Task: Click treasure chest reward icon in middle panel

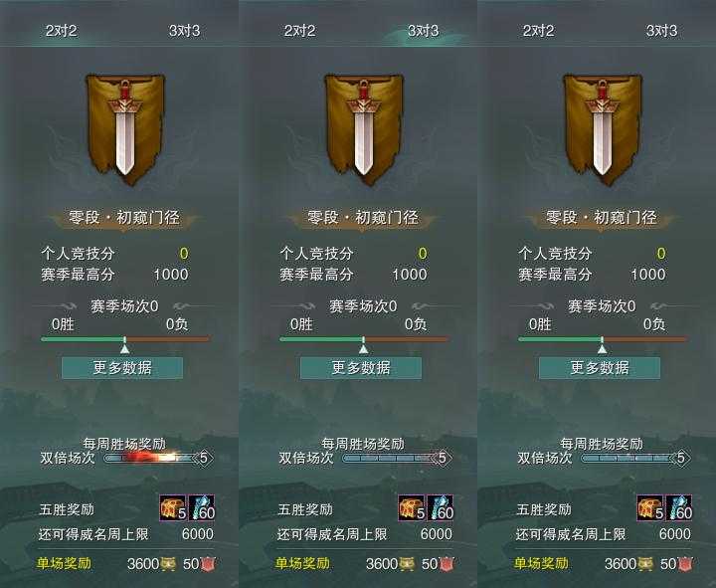Action: click(412, 508)
